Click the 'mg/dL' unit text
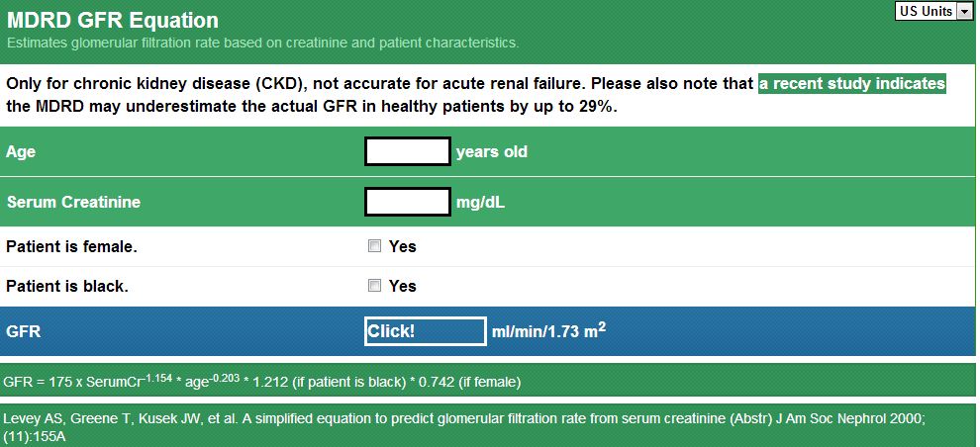The width and height of the screenshot is (980, 447). coord(480,202)
